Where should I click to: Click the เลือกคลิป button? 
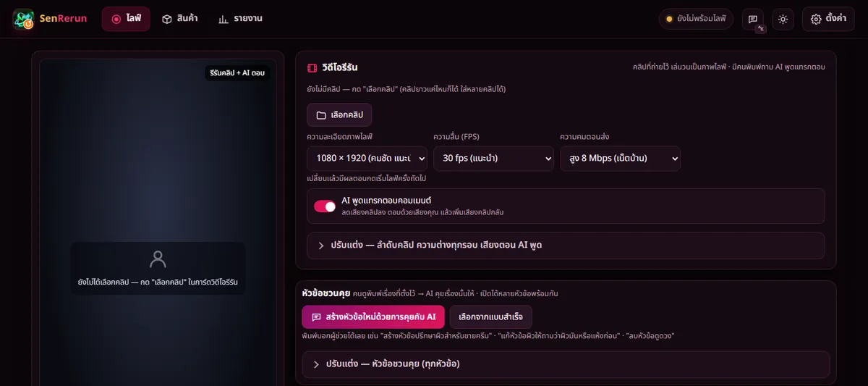pos(339,115)
